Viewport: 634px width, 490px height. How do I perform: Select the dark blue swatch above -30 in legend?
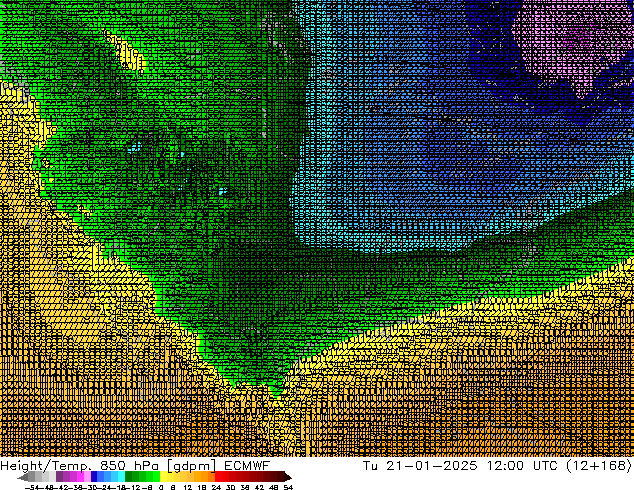tap(94, 476)
